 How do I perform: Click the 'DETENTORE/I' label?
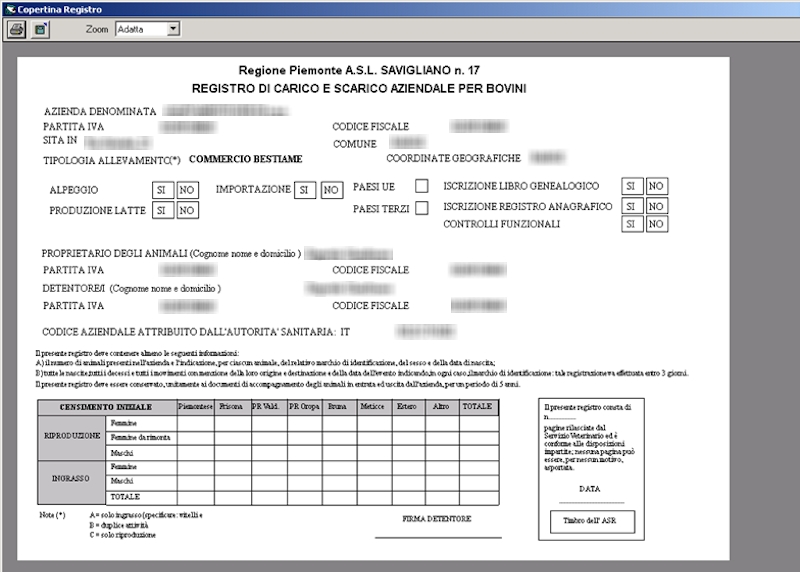coord(73,288)
